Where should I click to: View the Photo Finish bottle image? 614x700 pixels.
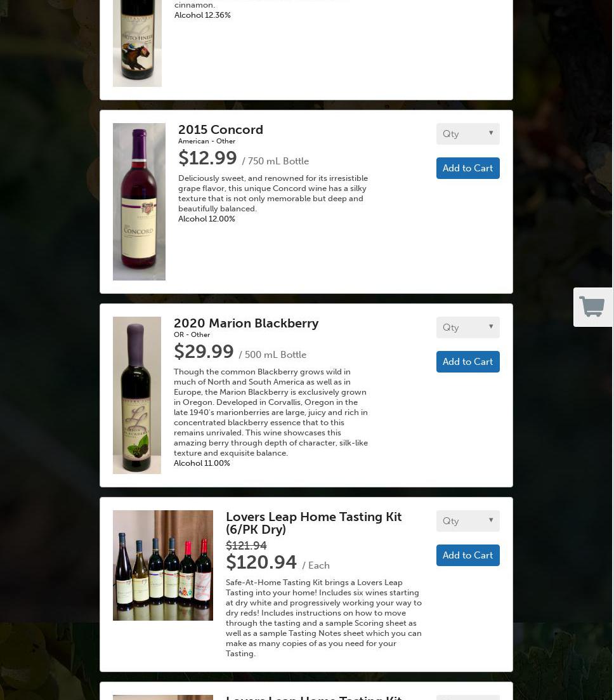pos(137,43)
